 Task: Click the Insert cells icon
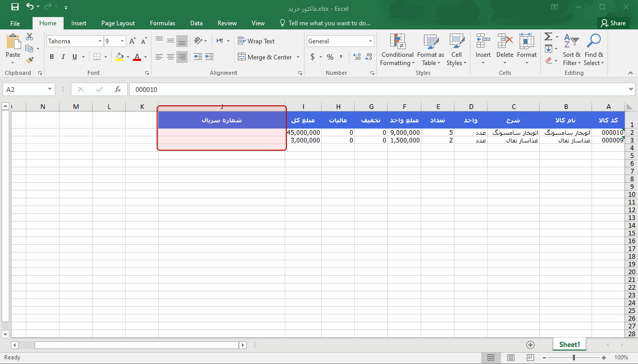(483, 41)
